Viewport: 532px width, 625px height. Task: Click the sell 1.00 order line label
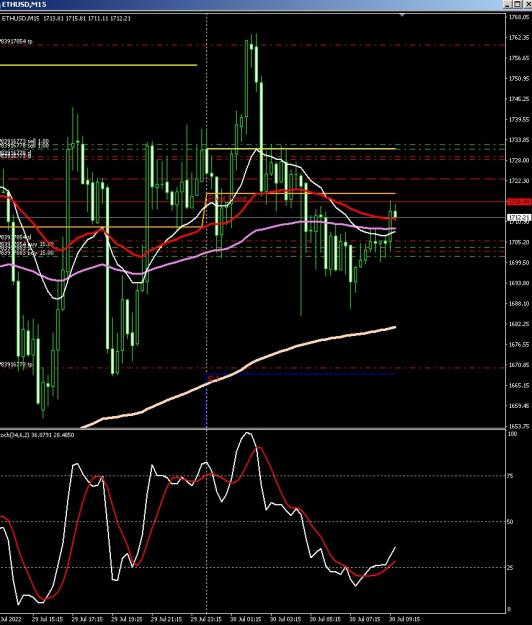click(x=24, y=142)
